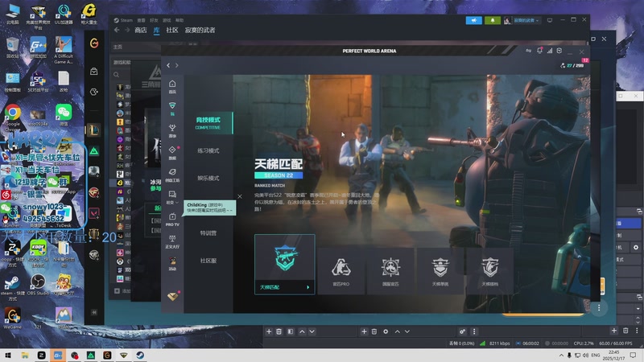This screenshot has width=644, height=362.
Task: Show hidden tray icons chevron on taskbar
Action: point(561,356)
